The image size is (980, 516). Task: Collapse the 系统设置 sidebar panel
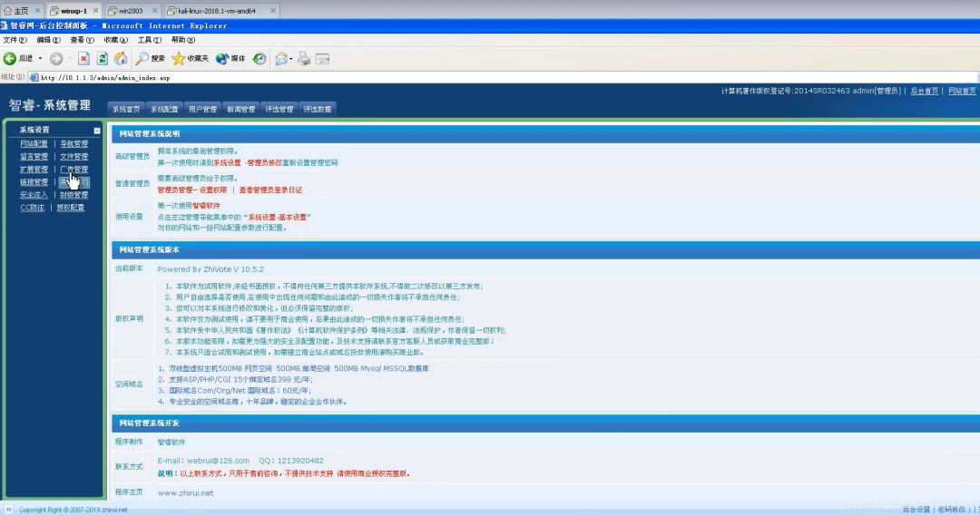(97, 131)
